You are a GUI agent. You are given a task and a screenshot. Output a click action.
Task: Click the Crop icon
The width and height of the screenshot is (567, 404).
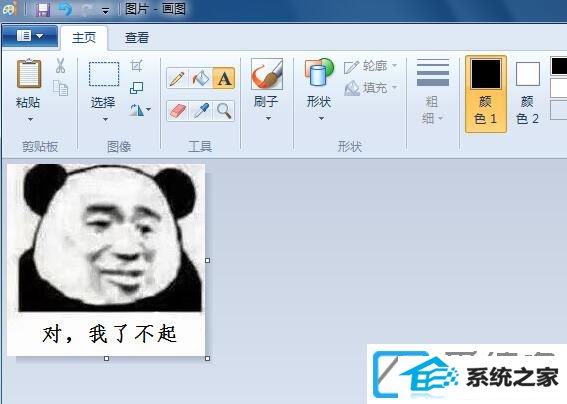click(136, 65)
